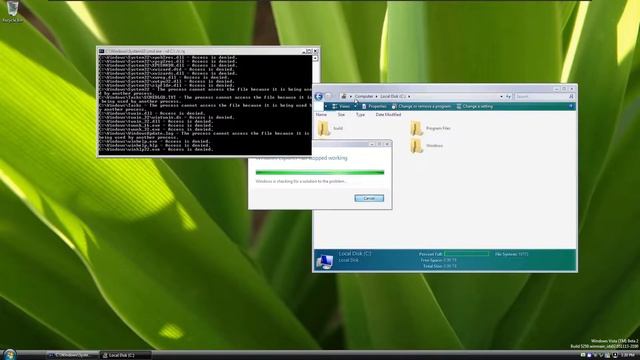This screenshot has height=360, width=640.
Task: Go back in Explorer window
Action: click(319, 96)
